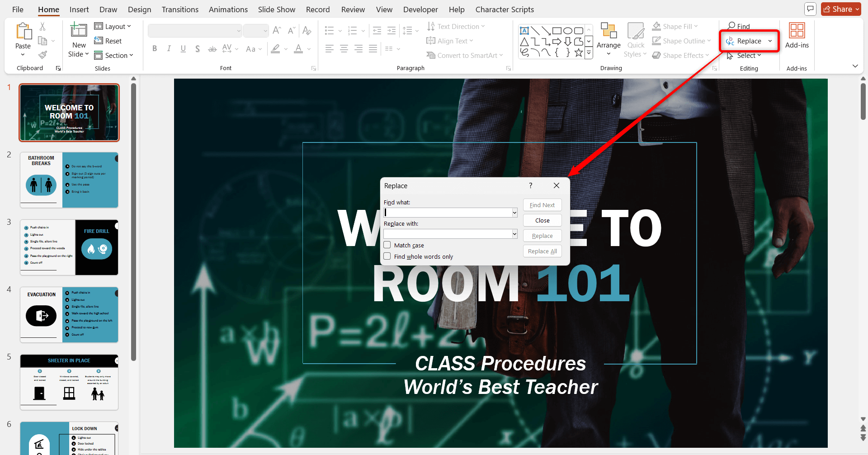Open the Text Highlight Color swatch

[276, 48]
